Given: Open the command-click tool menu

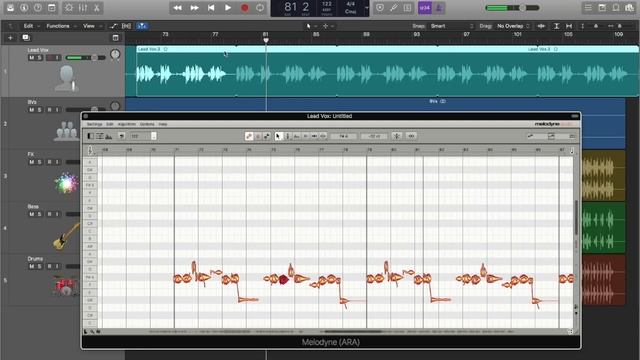Looking at the screenshot, I should tap(328, 26).
